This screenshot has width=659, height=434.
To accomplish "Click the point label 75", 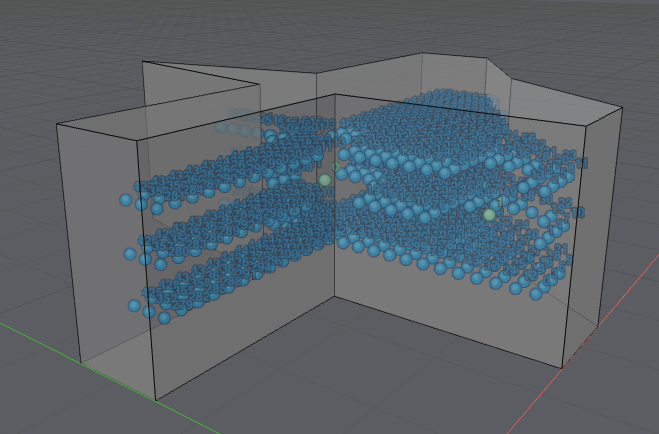I will (438, 250).
